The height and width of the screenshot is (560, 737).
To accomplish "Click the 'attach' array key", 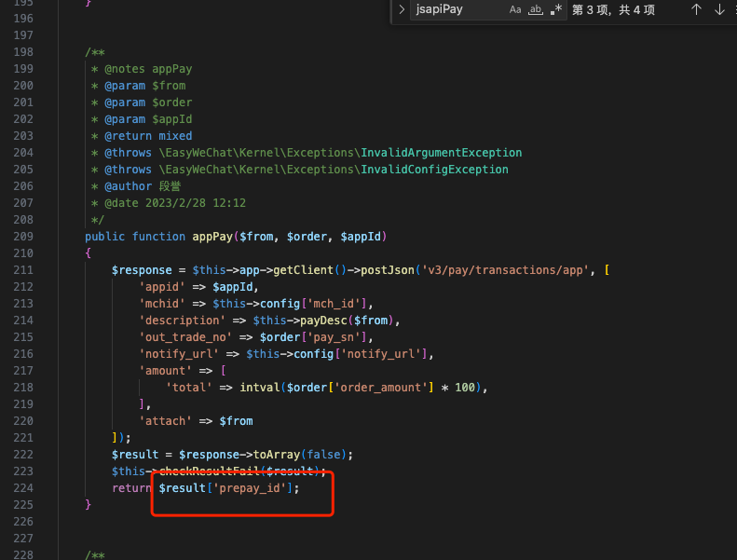I will coord(166,421).
